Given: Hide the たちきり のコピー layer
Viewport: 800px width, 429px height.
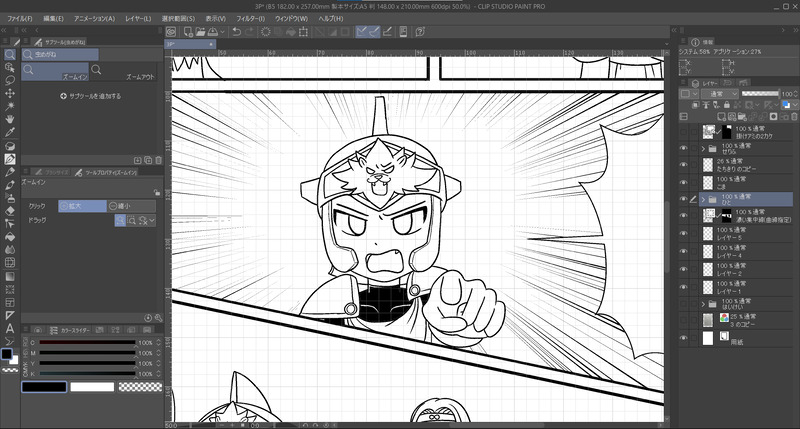Looking at the screenshot, I should 683,165.
